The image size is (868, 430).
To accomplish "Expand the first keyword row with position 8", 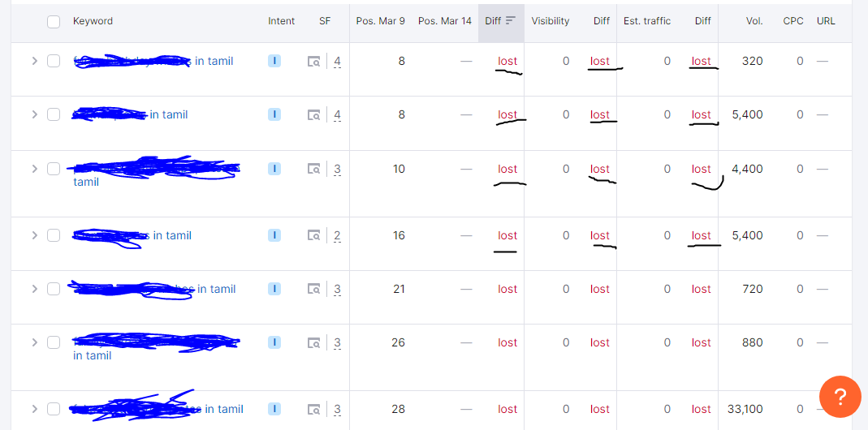I will [x=34, y=61].
